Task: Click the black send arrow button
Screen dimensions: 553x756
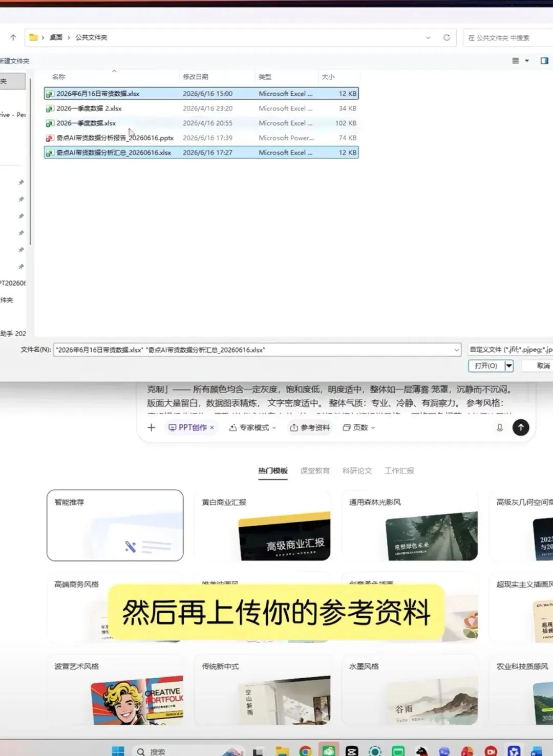Action: (x=521, y=427)
